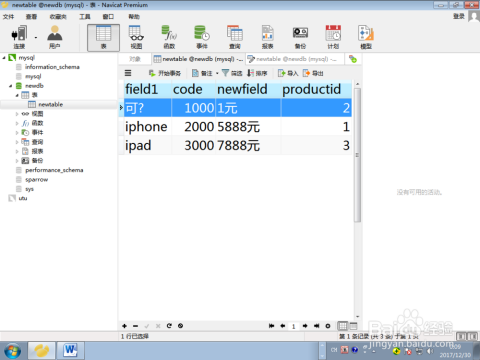Click the Login link at top right
The width and height of the screenshot is (480, 360).
(x=459, y=16)
